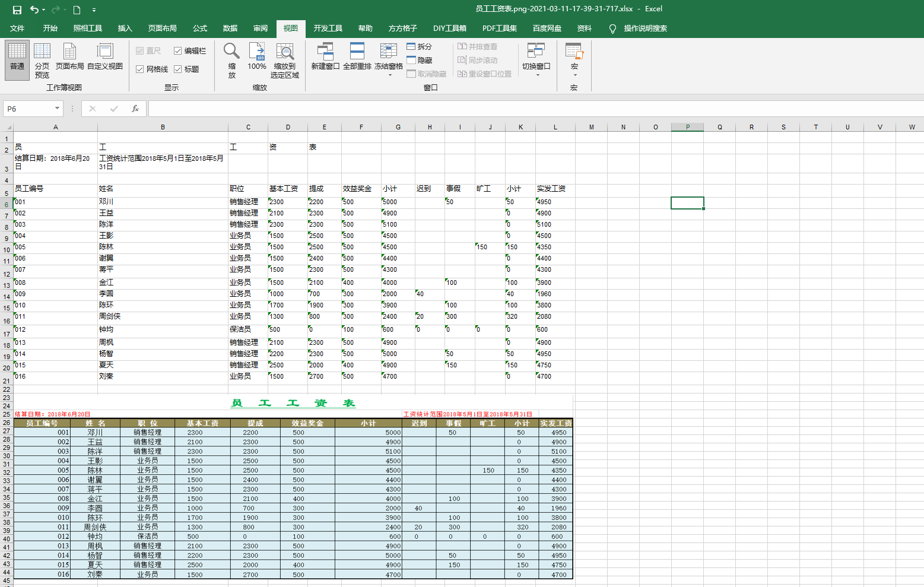
Task: Click Zoom to Selection (缩放到选定区域)
Action: [x=285, y=61]
